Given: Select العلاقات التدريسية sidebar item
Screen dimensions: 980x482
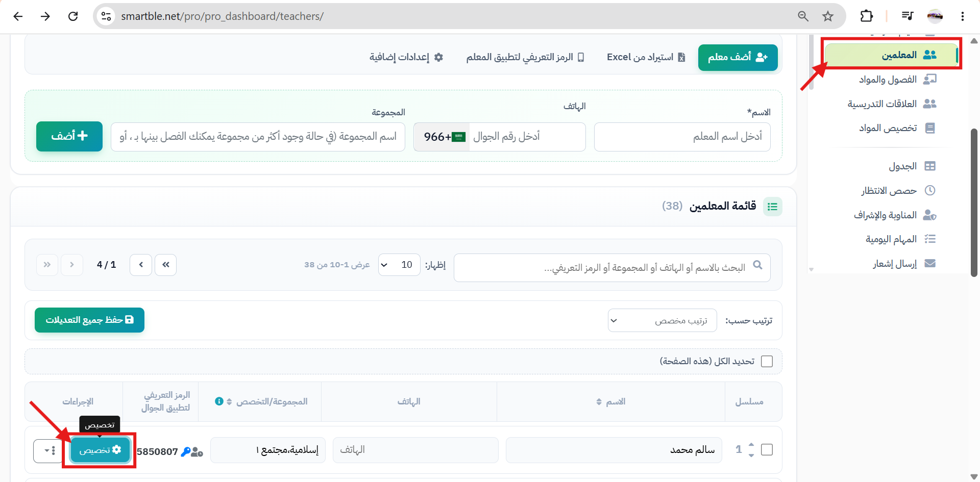Looking at the screenshot, I should [892, 104].
